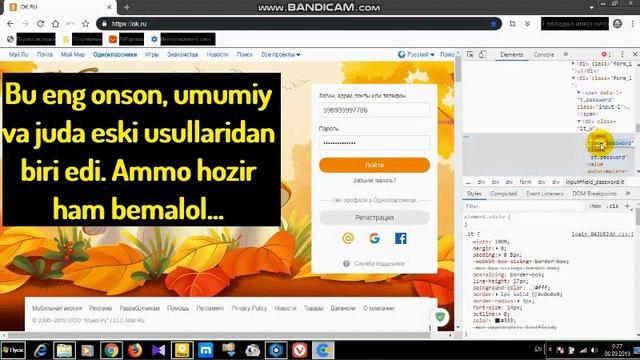Screen dimensions: 640x360
Task: Click the login field with phone number
Action: pos(374,110)
